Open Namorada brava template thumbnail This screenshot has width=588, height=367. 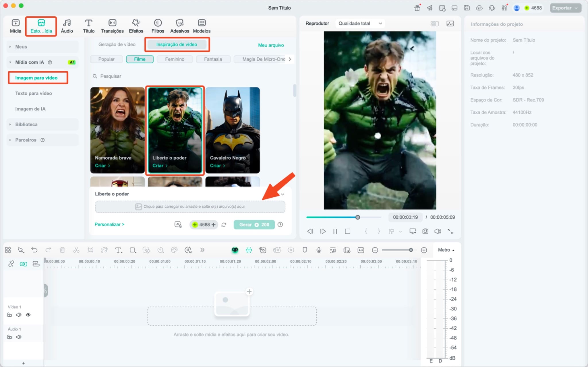tap(117, 130)
